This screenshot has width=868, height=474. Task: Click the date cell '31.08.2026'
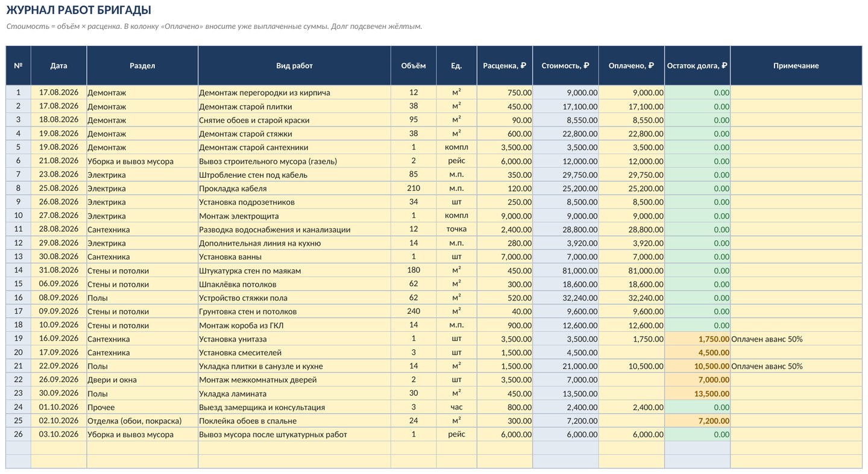pyautogui.click(x=58, y=270)
